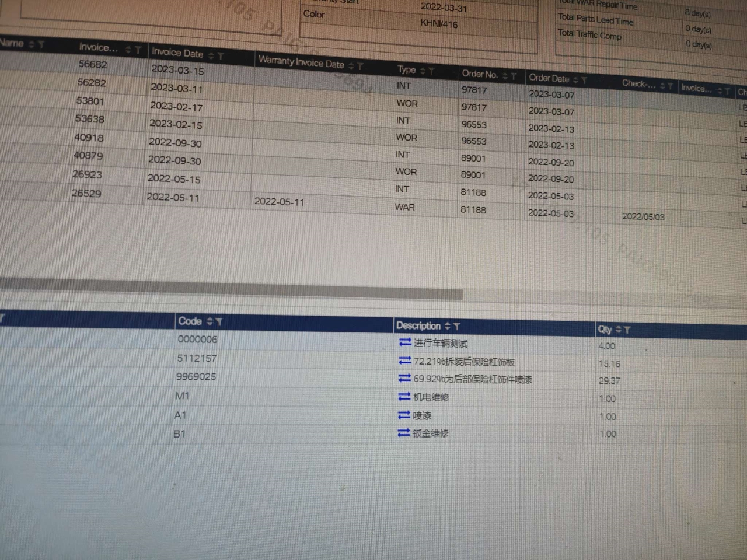Select the code B1 cell
The width and height of the screenshot is (747, 560).
click(x=179, y=434)
